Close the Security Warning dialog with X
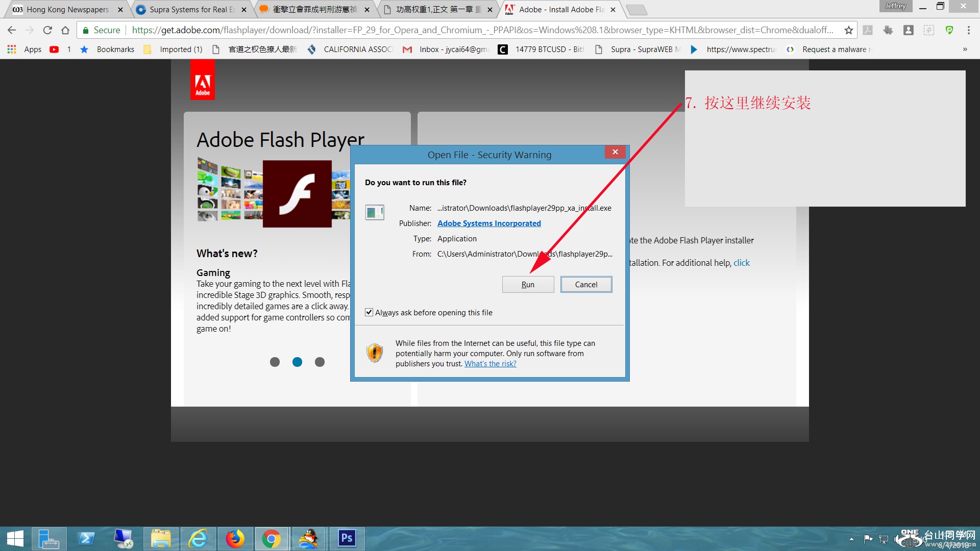The image size is (980, 551). coord(615,152)
